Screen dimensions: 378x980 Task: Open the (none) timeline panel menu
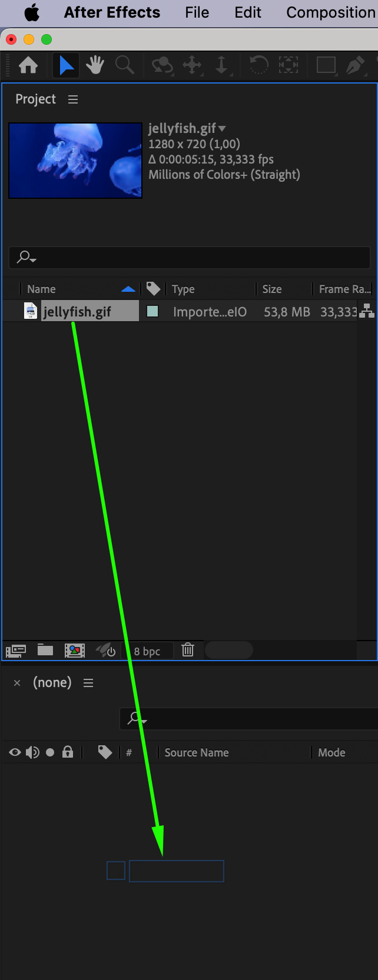(x=88, y=683)
